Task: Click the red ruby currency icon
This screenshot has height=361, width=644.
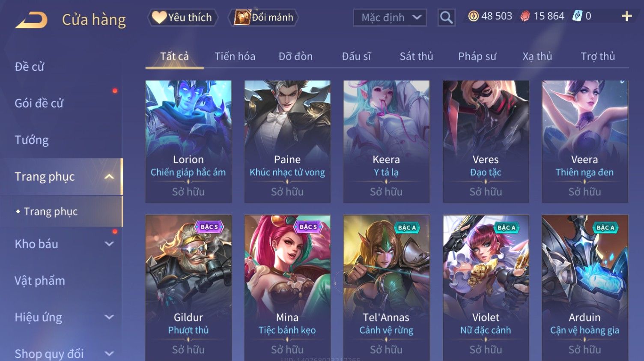Action: click(525, 16)
